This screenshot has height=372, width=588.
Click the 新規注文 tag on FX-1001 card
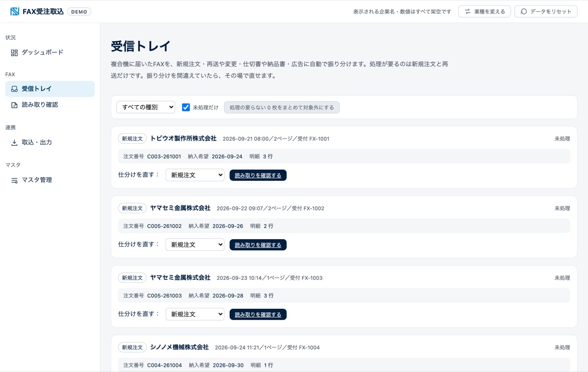point(132,139)
